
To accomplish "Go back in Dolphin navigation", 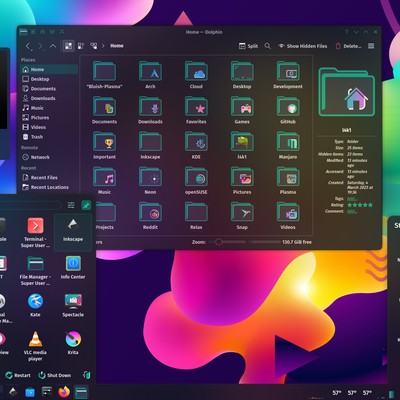I will [x=28, y=46].
